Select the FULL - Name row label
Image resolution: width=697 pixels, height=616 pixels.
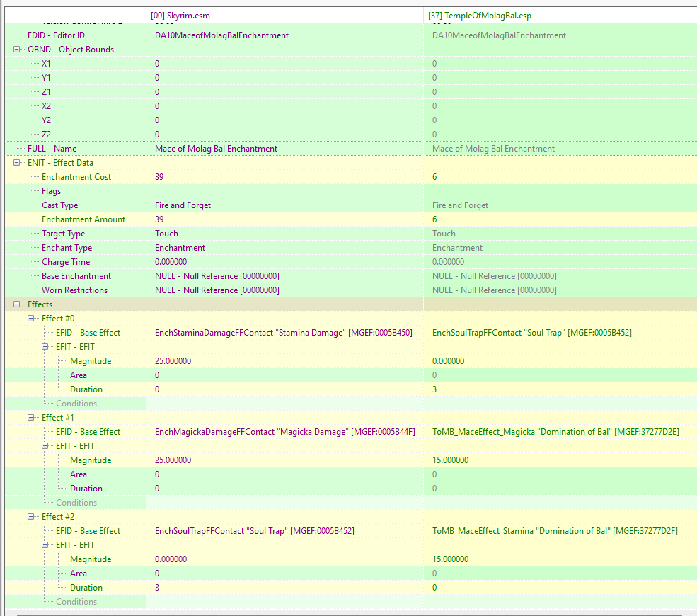(52, 149)
